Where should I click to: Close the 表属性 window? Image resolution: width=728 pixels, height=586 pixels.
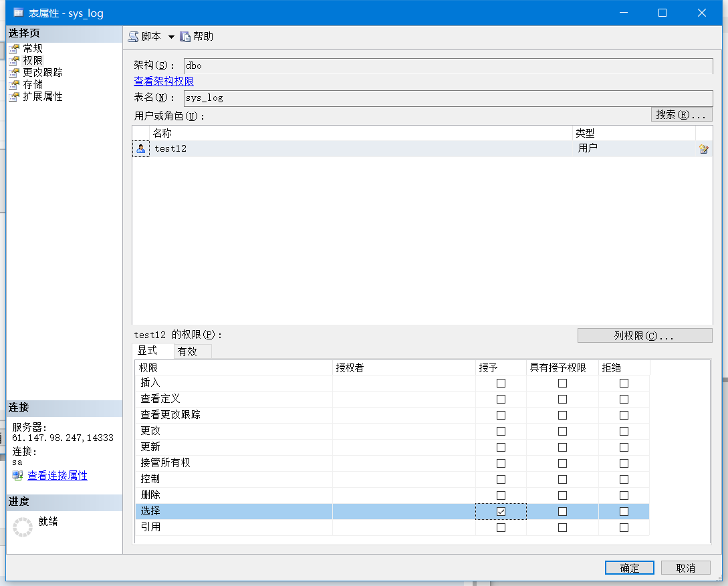coord(701,13)
